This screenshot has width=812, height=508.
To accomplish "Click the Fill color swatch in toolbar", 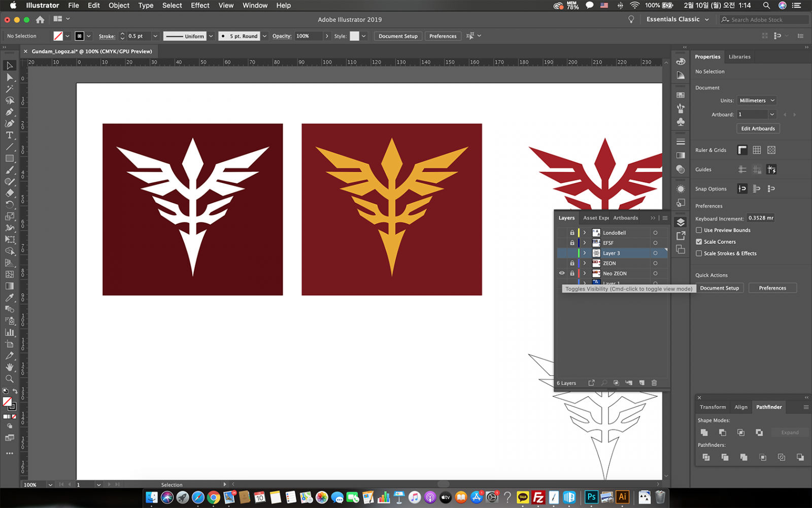I will pyautogui.click(x=7, y=402).
